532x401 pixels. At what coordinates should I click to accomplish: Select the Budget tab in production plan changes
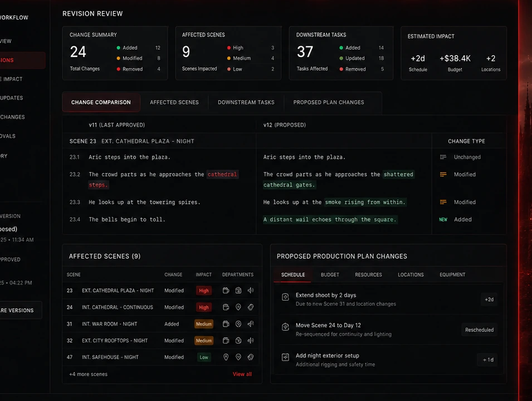(x=330, y=275)
